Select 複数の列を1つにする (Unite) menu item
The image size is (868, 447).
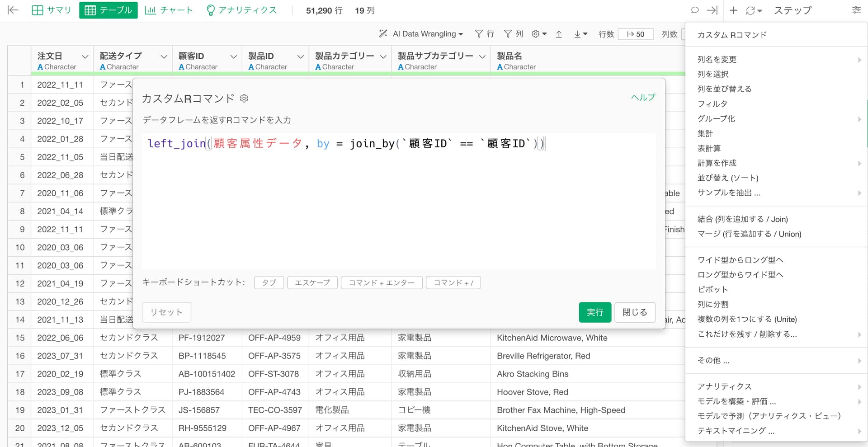(x=776, y=320)
